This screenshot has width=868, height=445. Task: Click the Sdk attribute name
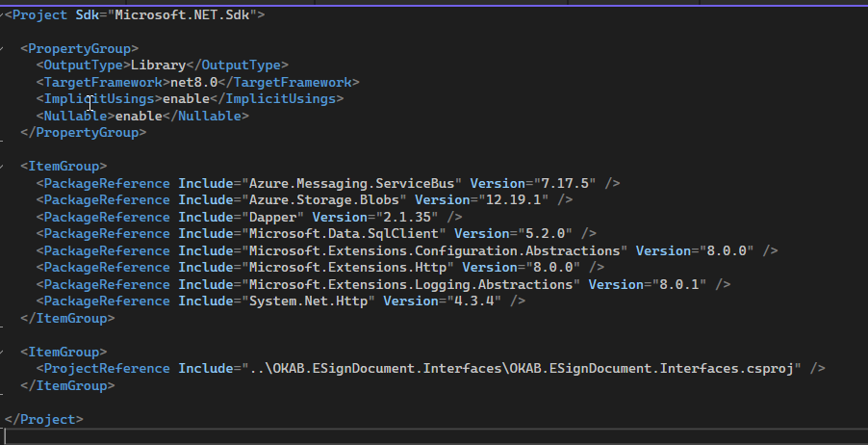click(87, 15)
